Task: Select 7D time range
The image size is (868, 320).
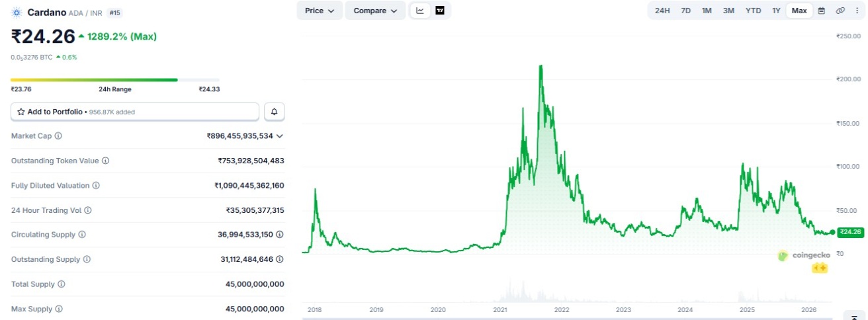Action: pyautogui.click(x=686, y=11)
